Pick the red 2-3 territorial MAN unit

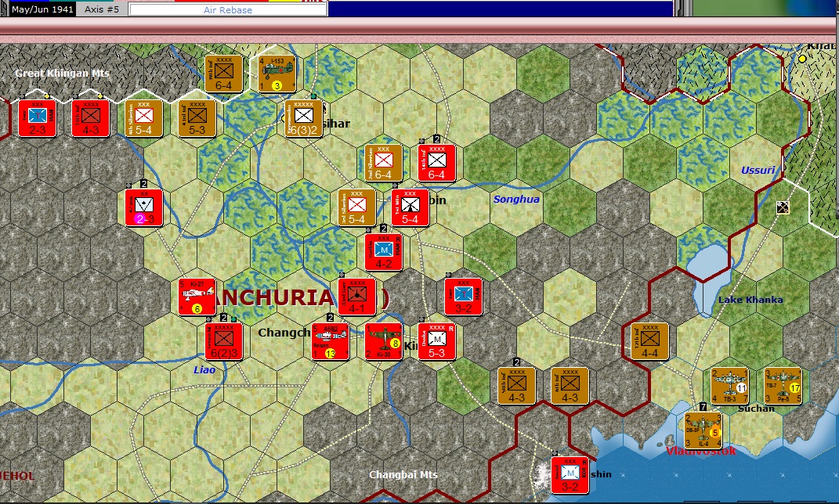[x=37, y=119]
